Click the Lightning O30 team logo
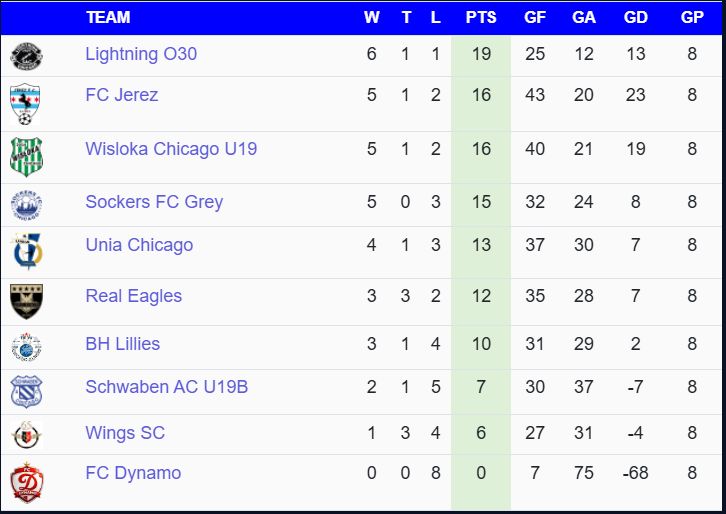 (x=26, y=55)
